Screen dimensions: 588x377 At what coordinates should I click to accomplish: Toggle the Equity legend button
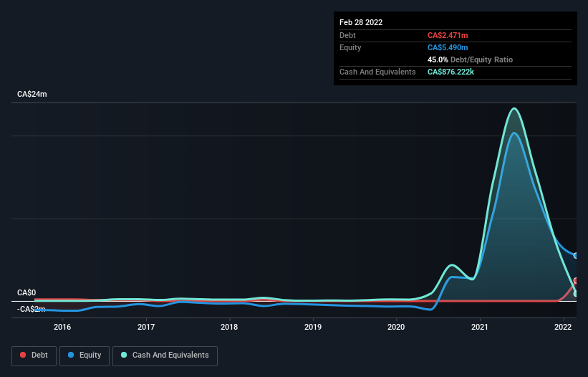(x=85, y=355)
